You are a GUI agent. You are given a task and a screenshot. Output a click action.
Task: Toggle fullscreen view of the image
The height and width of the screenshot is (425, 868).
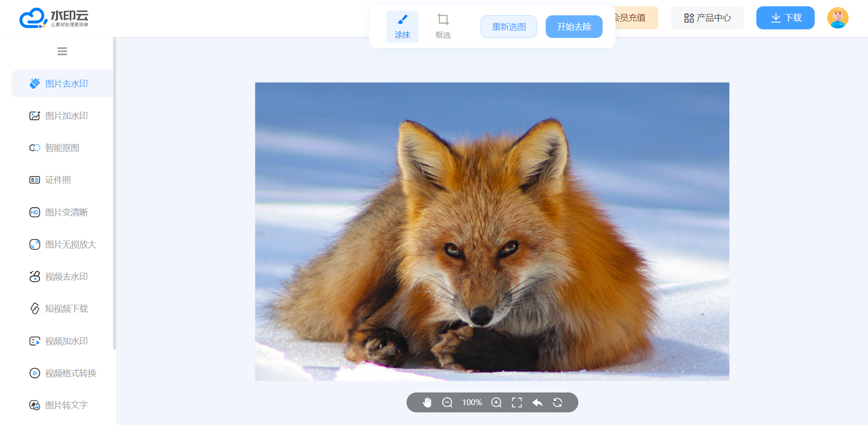pyautogui.click(x=517, y=402)
